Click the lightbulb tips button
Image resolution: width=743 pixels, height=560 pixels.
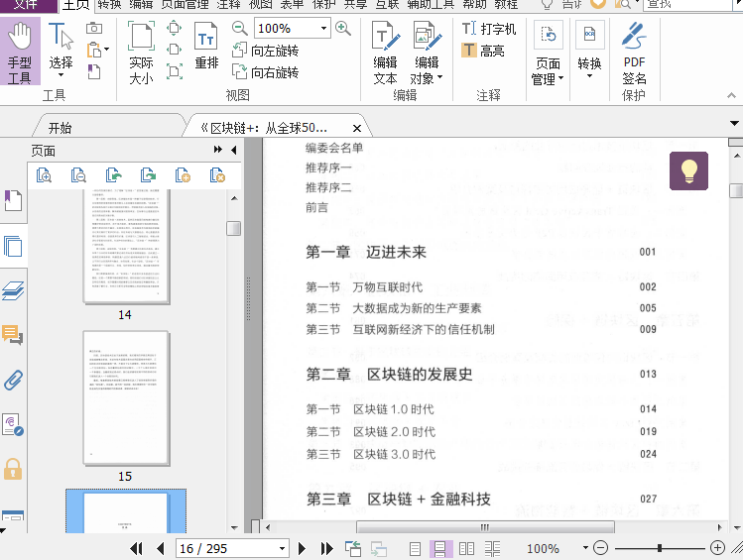pos(689,170)
